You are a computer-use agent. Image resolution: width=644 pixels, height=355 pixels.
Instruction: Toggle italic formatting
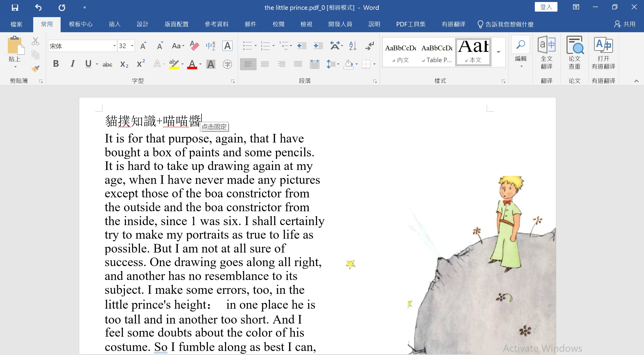point(72,64)
